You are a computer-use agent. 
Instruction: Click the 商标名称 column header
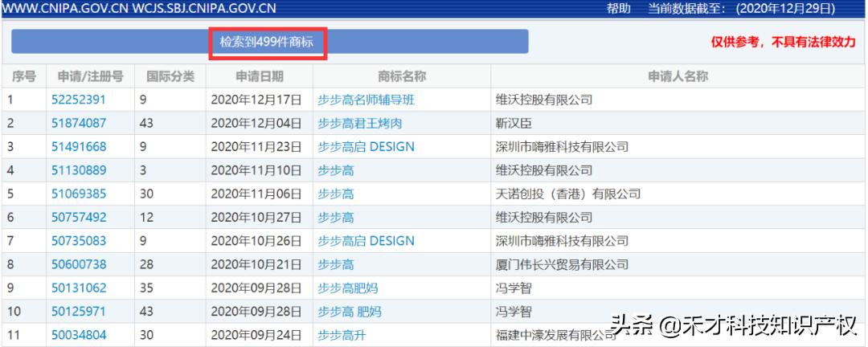click(x=402, y=76)
